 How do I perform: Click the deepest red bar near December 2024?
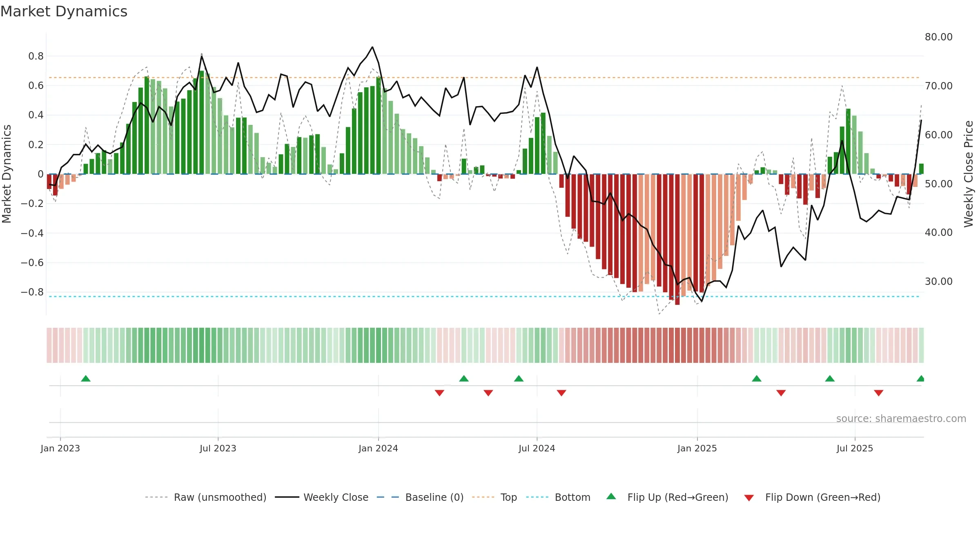point(677,240)
